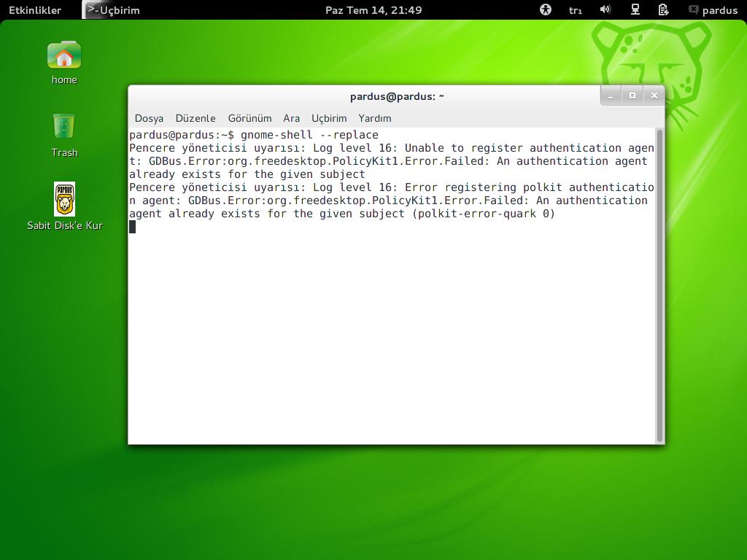The height and width of the screenshot is (560, 747).
Task: Open the accessibility menu icon
Action: point(546,9)
